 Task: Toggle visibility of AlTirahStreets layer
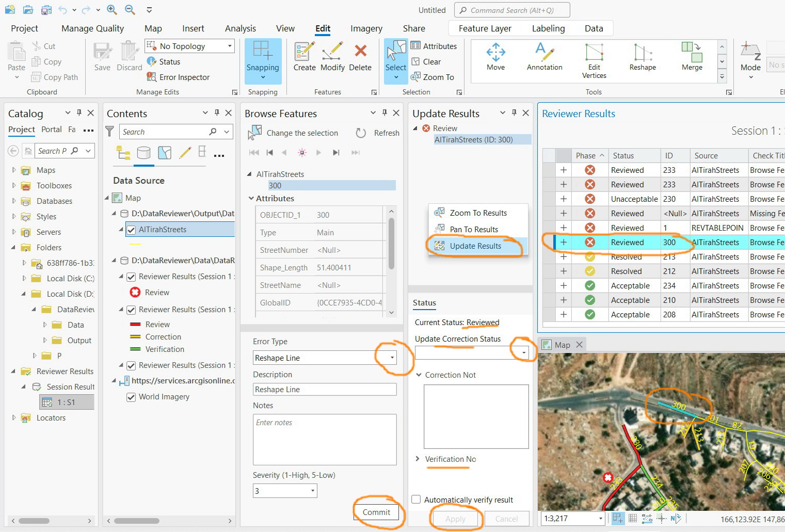[x=132, y=229]
